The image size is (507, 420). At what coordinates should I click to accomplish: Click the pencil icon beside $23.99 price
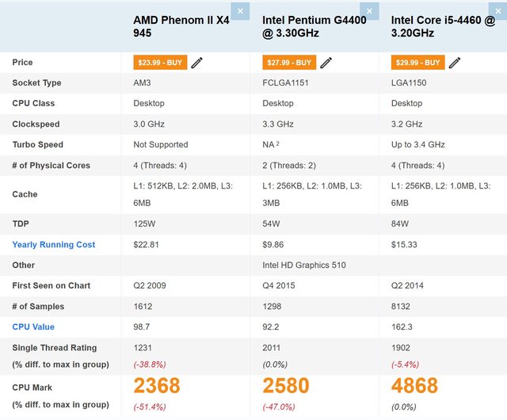197,63
